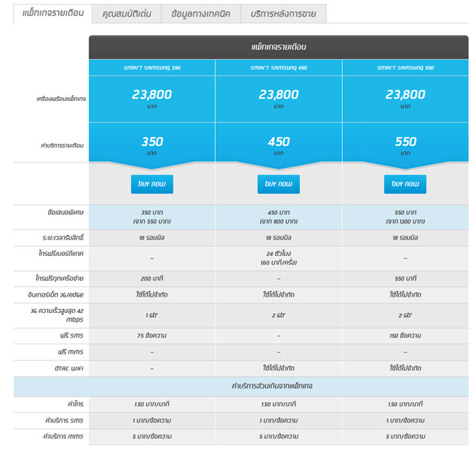Click the เครื่องพร้อมแพ็กเกจ row label

[61, 99]
